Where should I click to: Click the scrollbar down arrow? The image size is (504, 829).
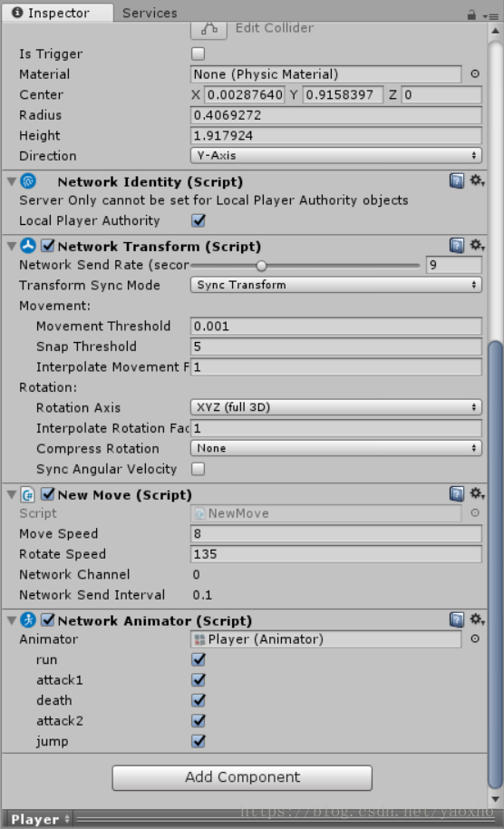point(495,798)
